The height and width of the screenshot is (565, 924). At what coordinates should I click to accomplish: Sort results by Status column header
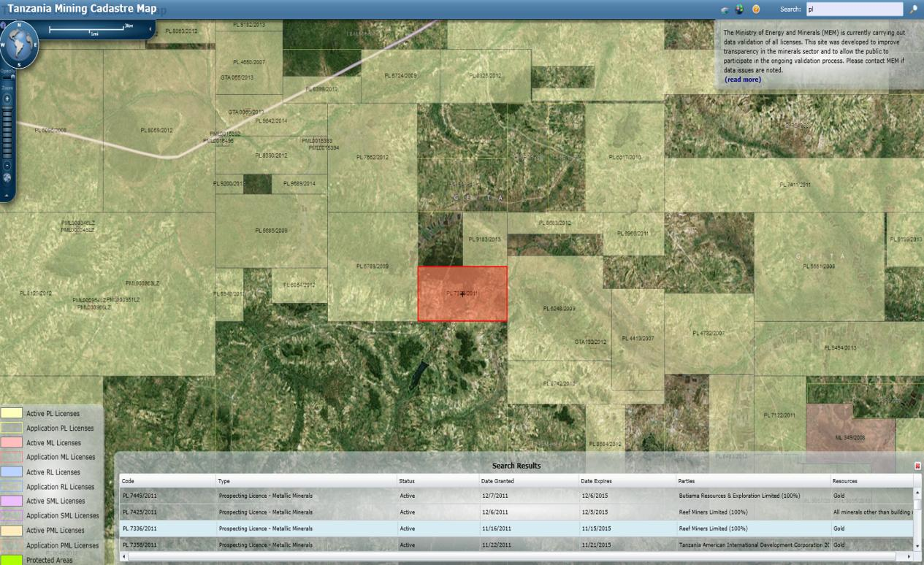[x=437, y=481]
